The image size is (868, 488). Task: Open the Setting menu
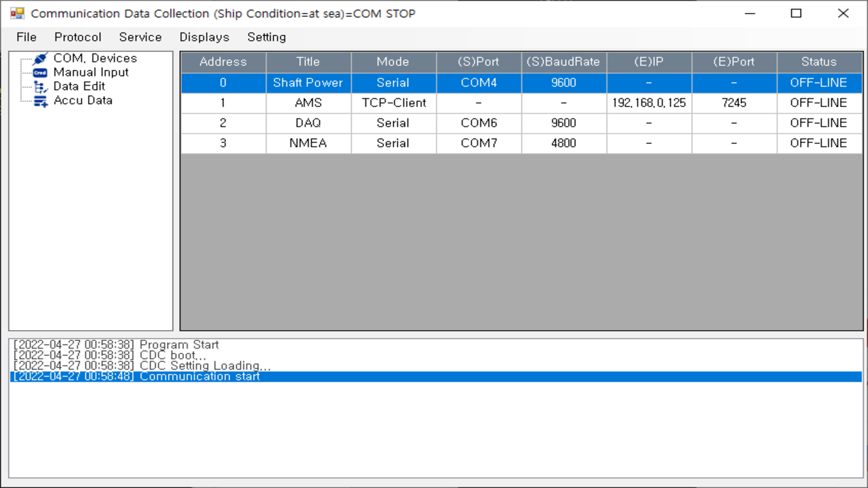pos(267,37)
